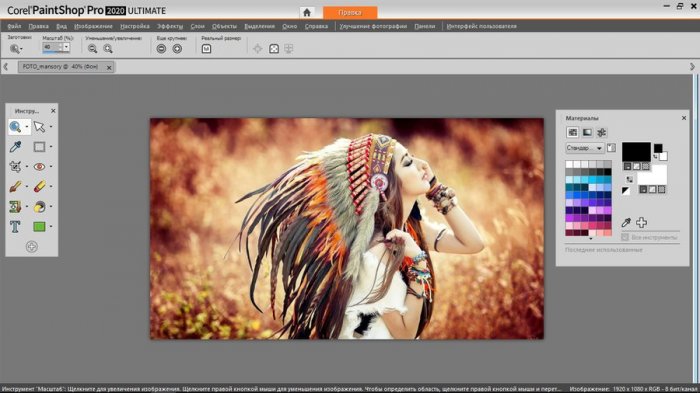Click the zoom more minus circle button

161,49
